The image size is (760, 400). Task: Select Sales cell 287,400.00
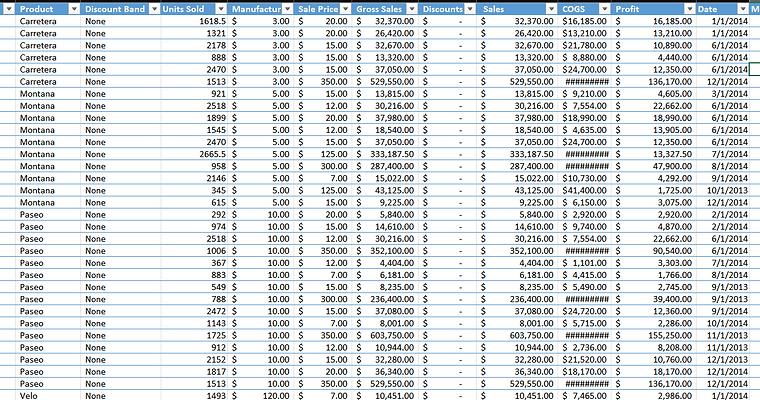coord(517,166)
